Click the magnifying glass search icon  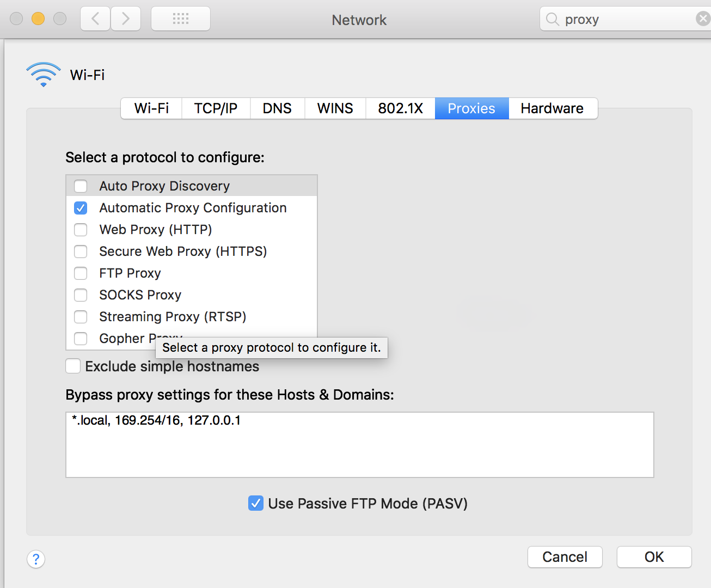551,19
